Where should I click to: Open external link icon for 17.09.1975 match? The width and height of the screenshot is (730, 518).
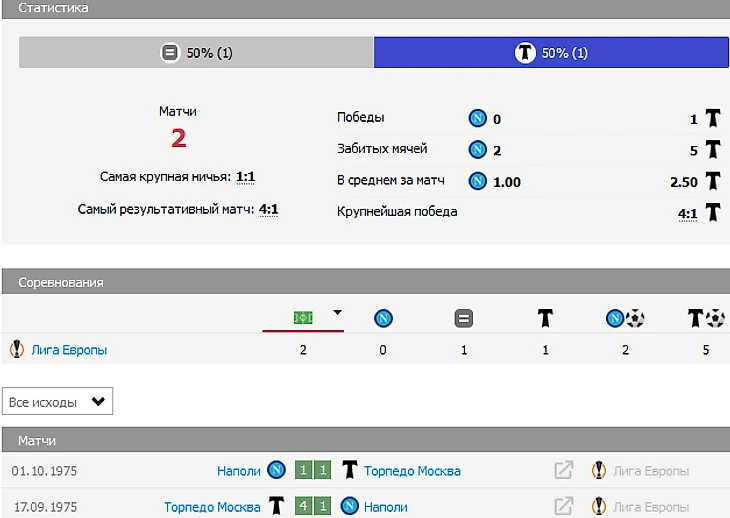[x=564, y=506]
